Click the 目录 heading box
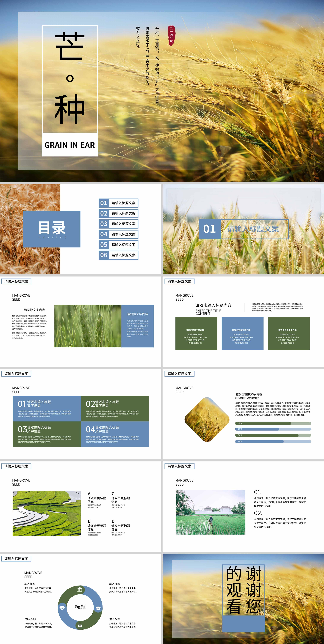The height and width of the screenshot is (644, 324). 52,229
